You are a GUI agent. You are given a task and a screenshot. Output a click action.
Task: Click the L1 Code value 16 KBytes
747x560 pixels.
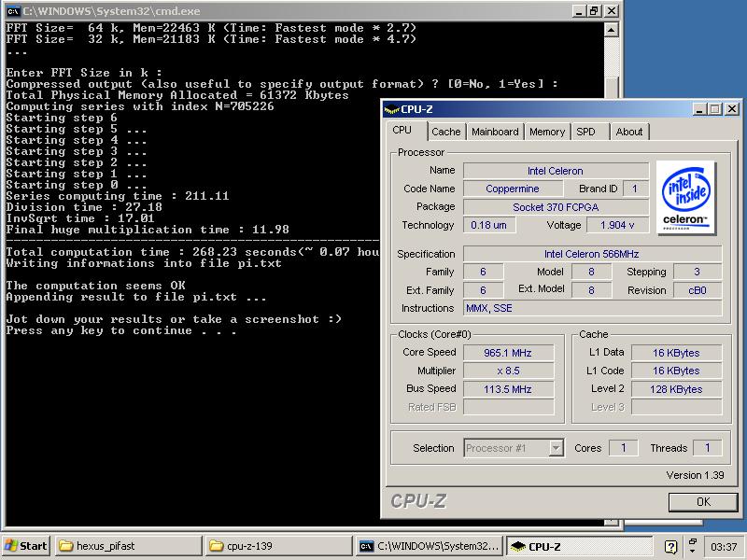pyautogui.click(x=676, y=371)
